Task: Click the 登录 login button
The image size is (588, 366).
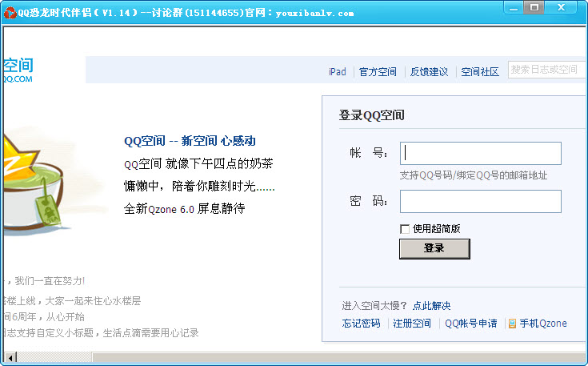Action: click(434, 249)
